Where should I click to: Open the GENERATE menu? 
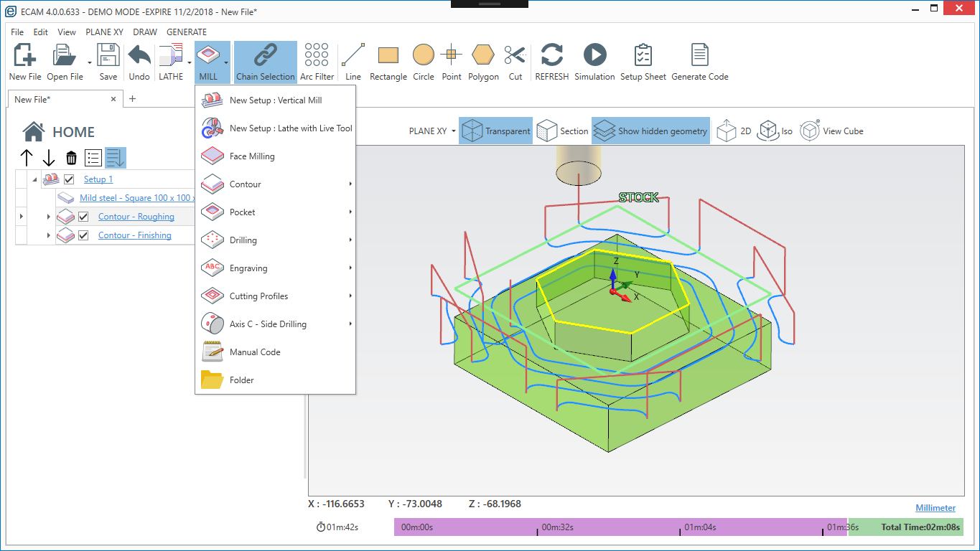pos(186,32)
